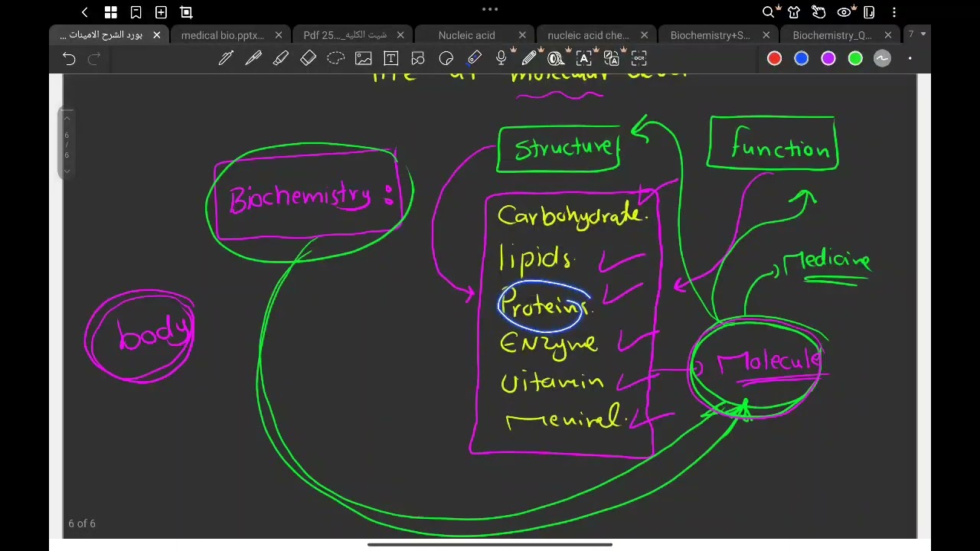The width and height of the screenshot is (980, 551).
Task: Insert an image
Action: pos(363,58)
